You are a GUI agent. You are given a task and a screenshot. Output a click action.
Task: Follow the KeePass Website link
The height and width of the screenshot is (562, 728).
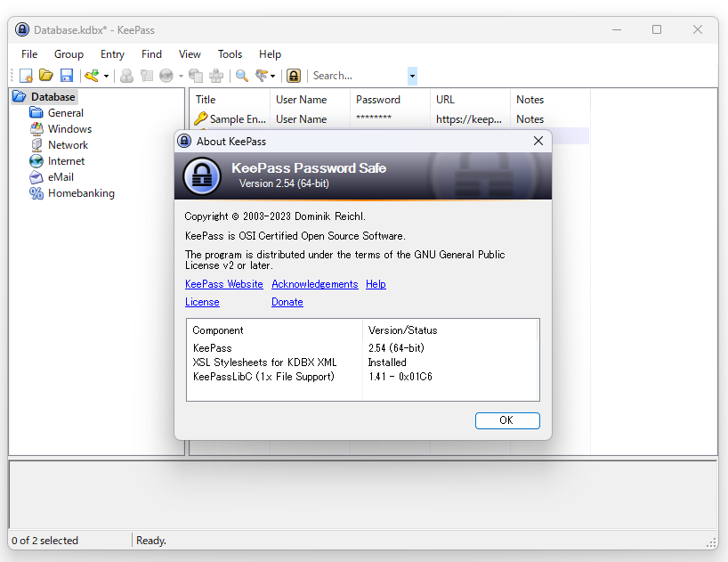tap(223, 283)
